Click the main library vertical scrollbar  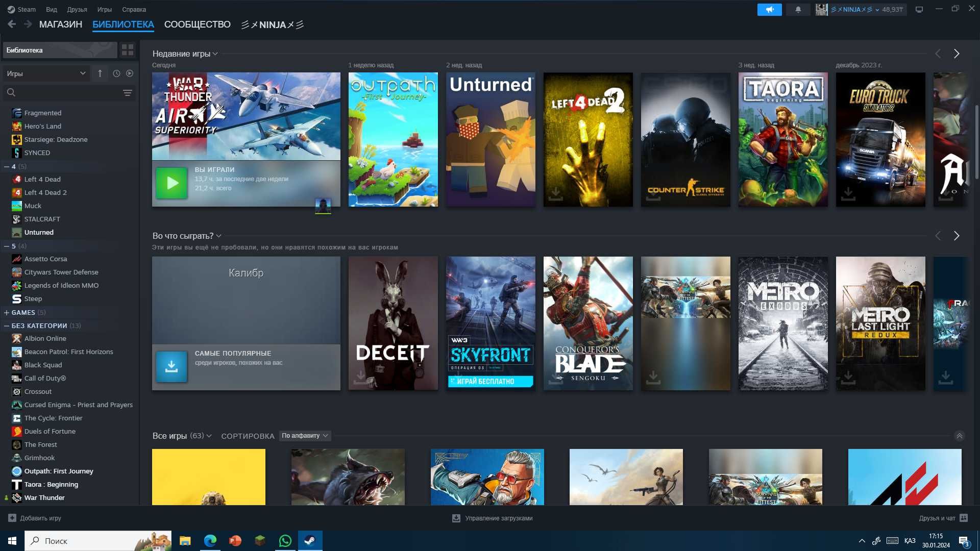coord(977,143)
